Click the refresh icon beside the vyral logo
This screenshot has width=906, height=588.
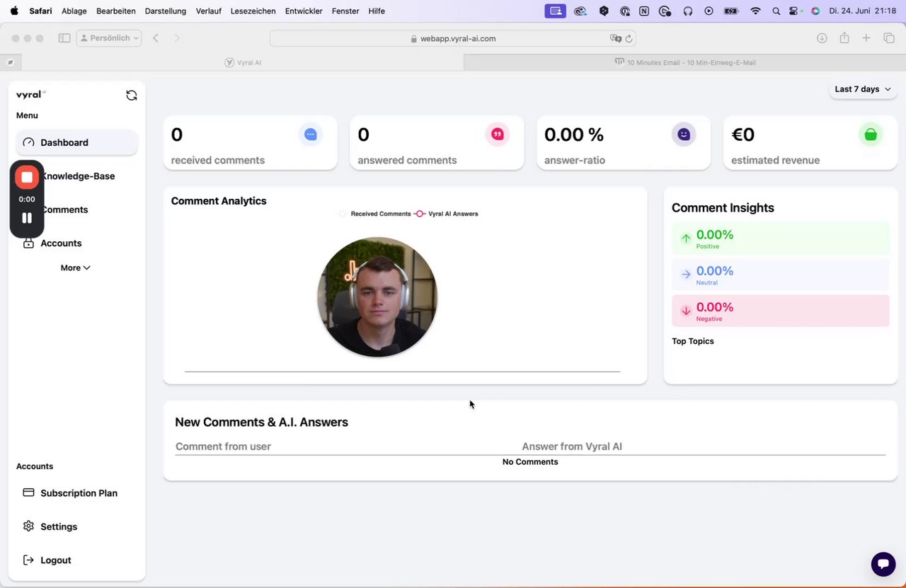[x=132, y=96]
